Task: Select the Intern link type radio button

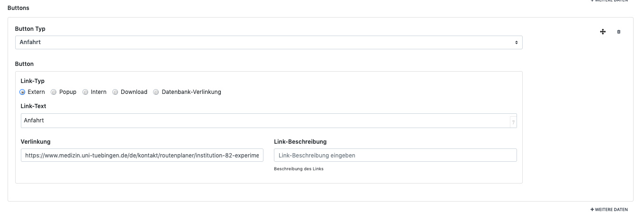Action: point(85,92)
